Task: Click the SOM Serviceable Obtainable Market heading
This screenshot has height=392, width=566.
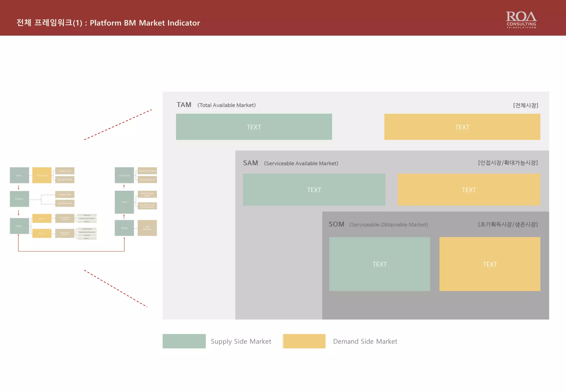Action: click(378, 224)
